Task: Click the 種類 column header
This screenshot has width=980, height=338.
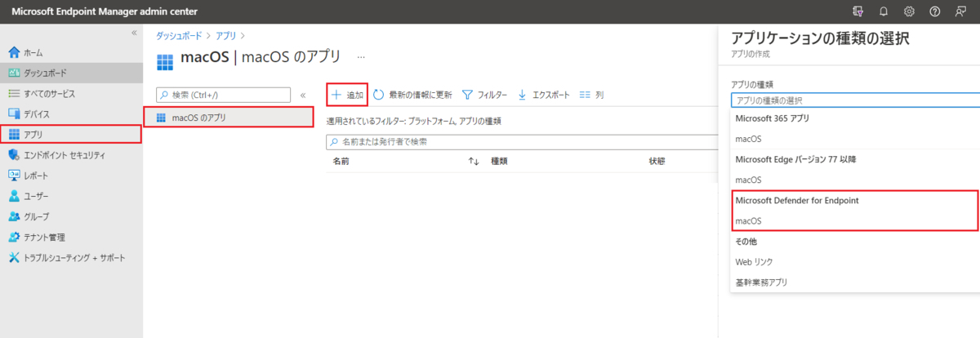Action: pyautogui.click(x=499, y=161)
